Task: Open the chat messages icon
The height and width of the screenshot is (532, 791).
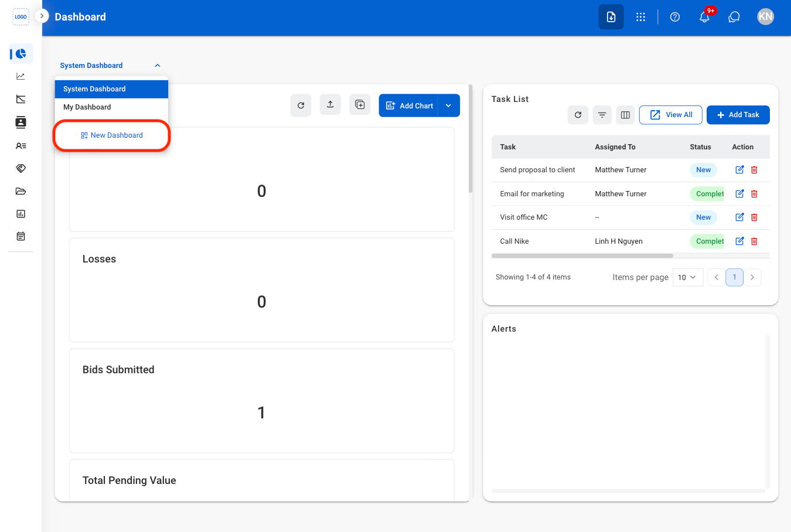Action: tap(734, 17)
